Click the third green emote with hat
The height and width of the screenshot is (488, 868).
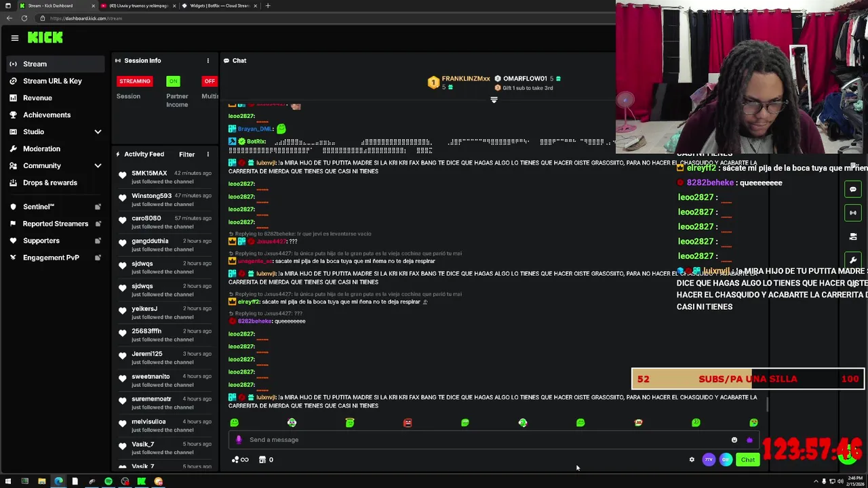(350, 422)
